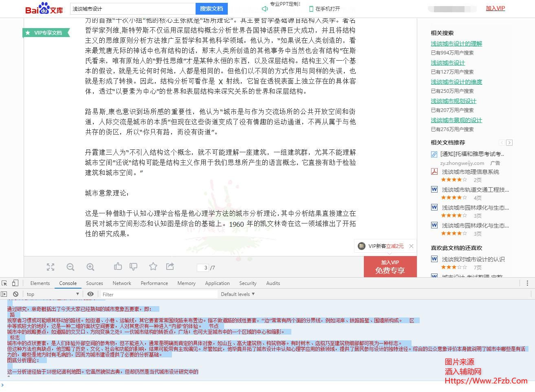The width and height of the screenshot is (535, 392).
Task: Toggle the device toolbar in DevTools
Action: click(15, 283)
